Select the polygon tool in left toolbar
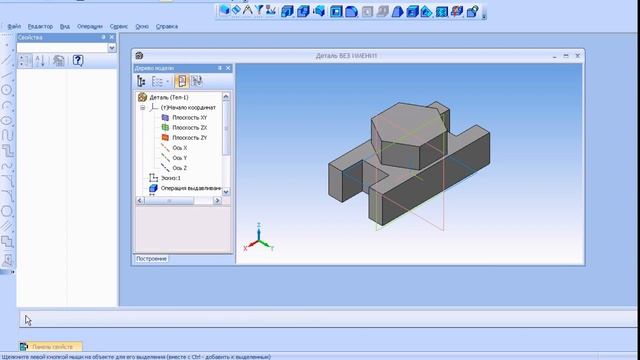The width and height of the screenshot is (640, 360). tap(7, 211)
